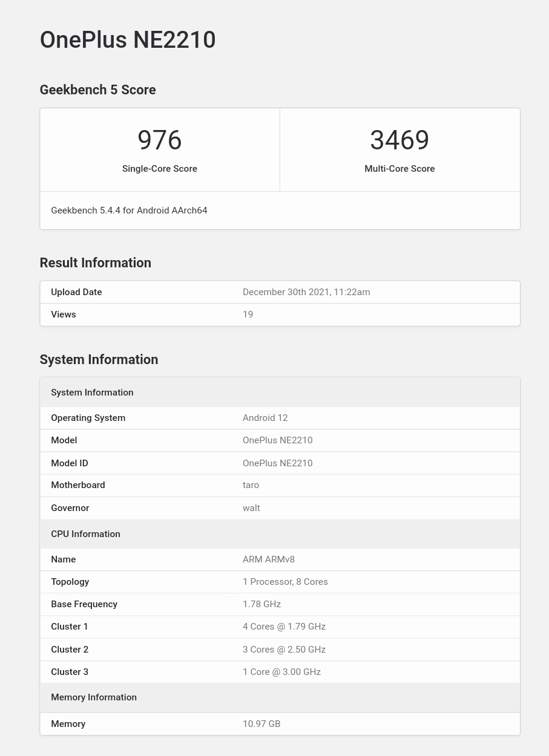Viewport: 549px width, 756px height.
Task: Select the "OnePlus NE2210" value in Model row
Action: coord(278,440)
